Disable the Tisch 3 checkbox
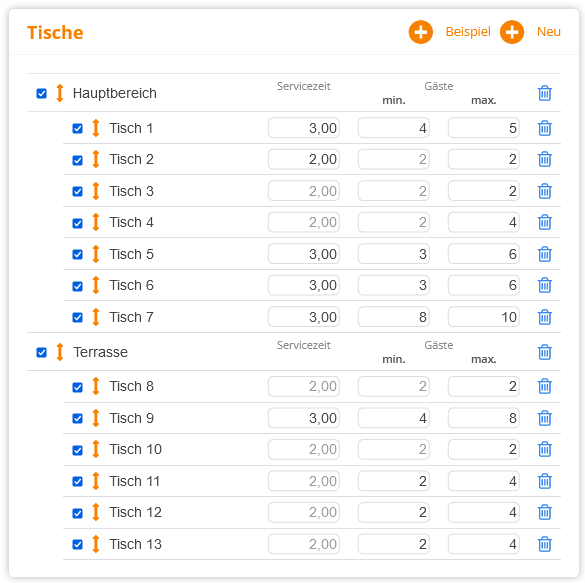Image resolution: width=585 pixels, height=583 pixels. point(78,191)
